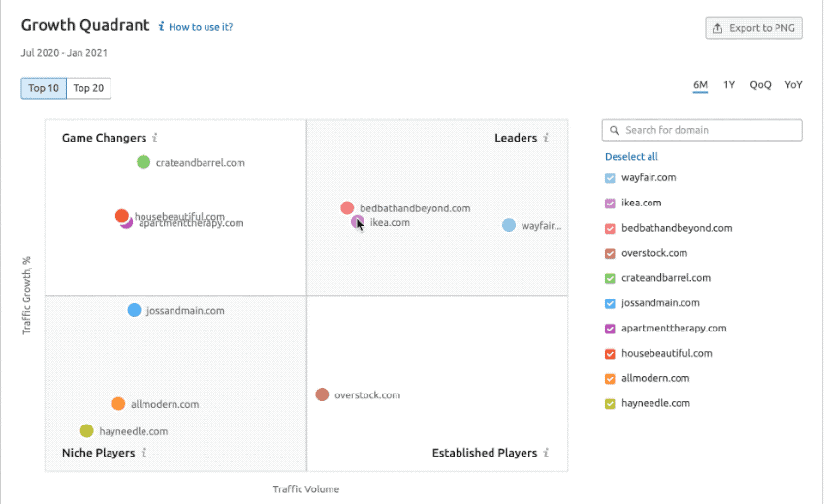This screenshot has height=504, width=824.
Task: Select the Top 20 view
Action: [89, 88]
